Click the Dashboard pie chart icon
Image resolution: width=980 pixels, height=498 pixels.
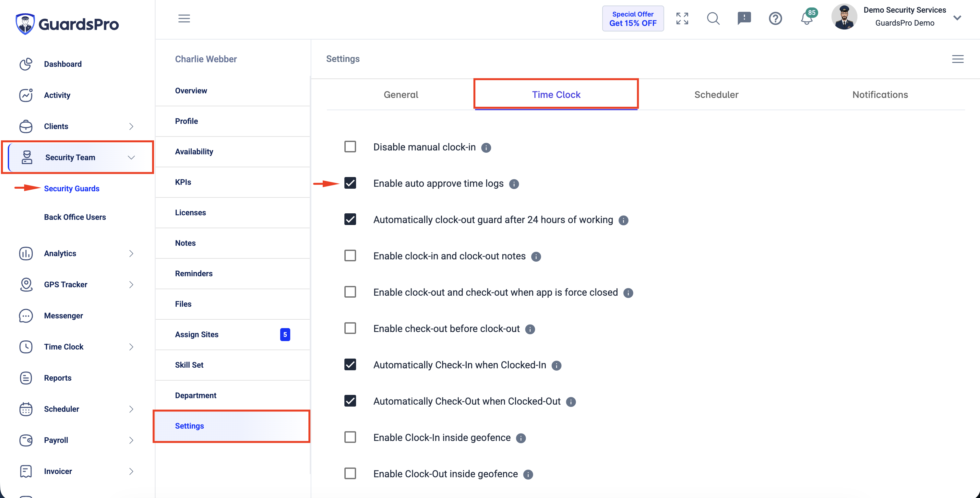[x=26, y=64]
